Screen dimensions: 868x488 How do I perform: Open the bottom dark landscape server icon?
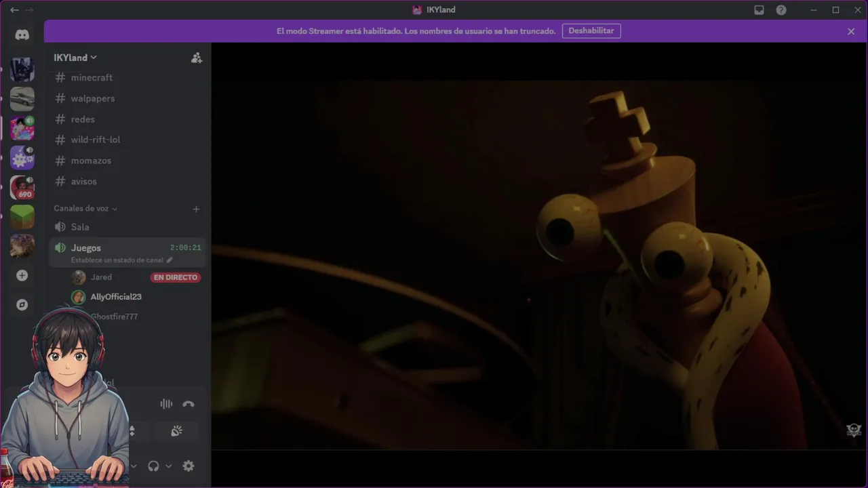click(x=22, y=246)
